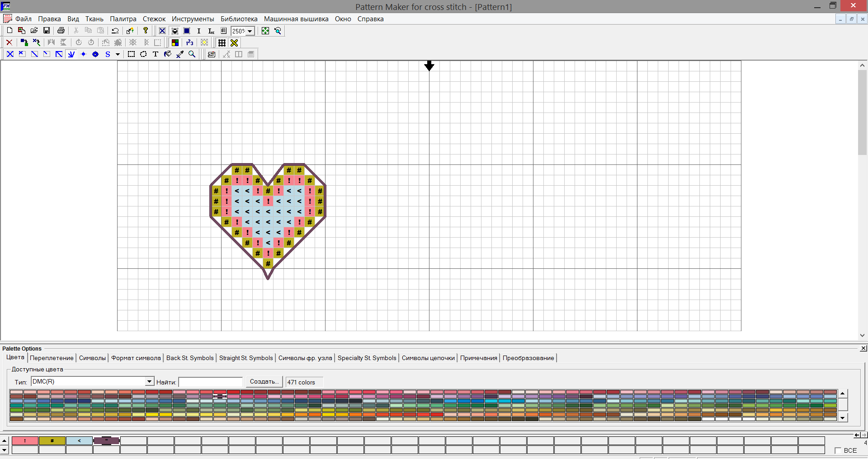
Task: Select the flood fill bucket tool
Action: [x=168, y=54]
